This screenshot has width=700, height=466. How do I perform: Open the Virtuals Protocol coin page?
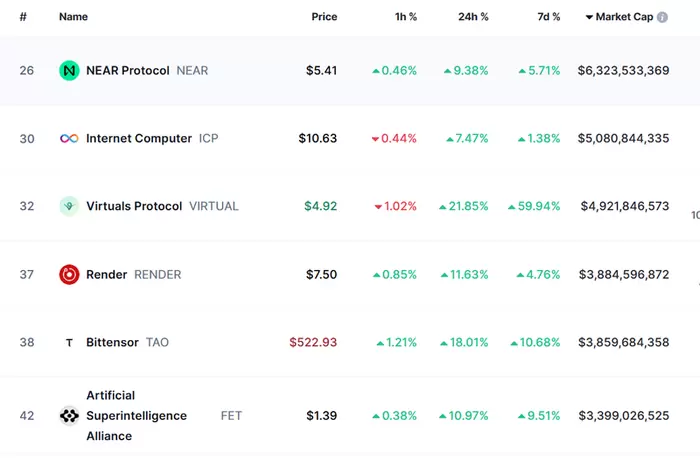tap(134, 206)
